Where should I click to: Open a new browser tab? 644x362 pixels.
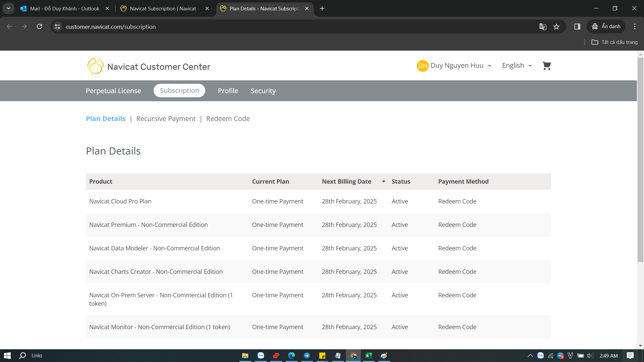point(322,8)
